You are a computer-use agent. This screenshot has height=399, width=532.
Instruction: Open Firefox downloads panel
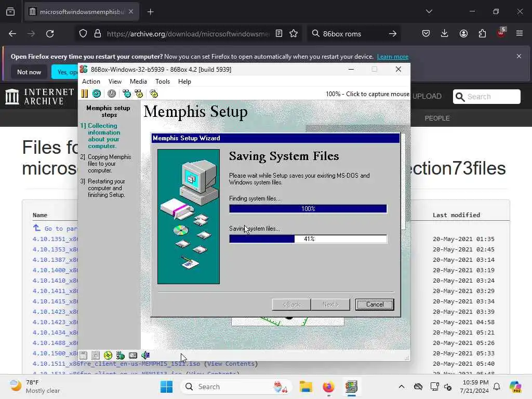click(445, 34)
